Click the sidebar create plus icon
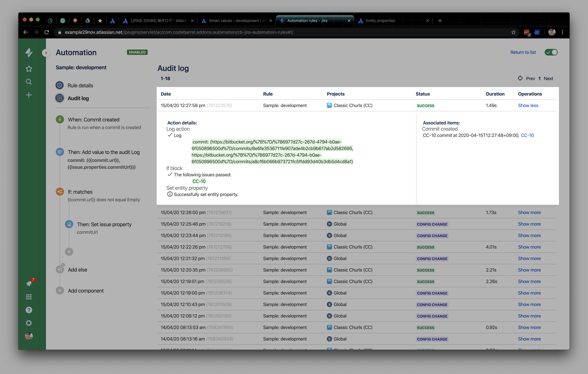Viewport: 588px width, 374px height. (29, 95)
